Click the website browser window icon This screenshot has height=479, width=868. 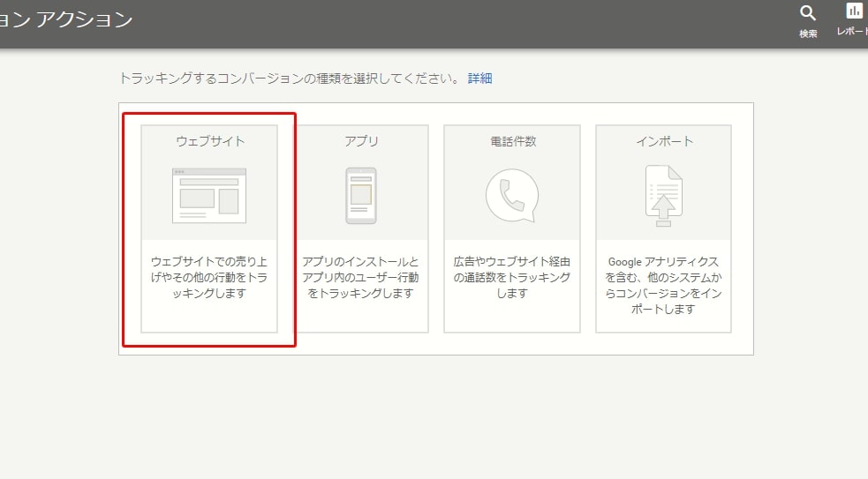[x=209, y=196]
